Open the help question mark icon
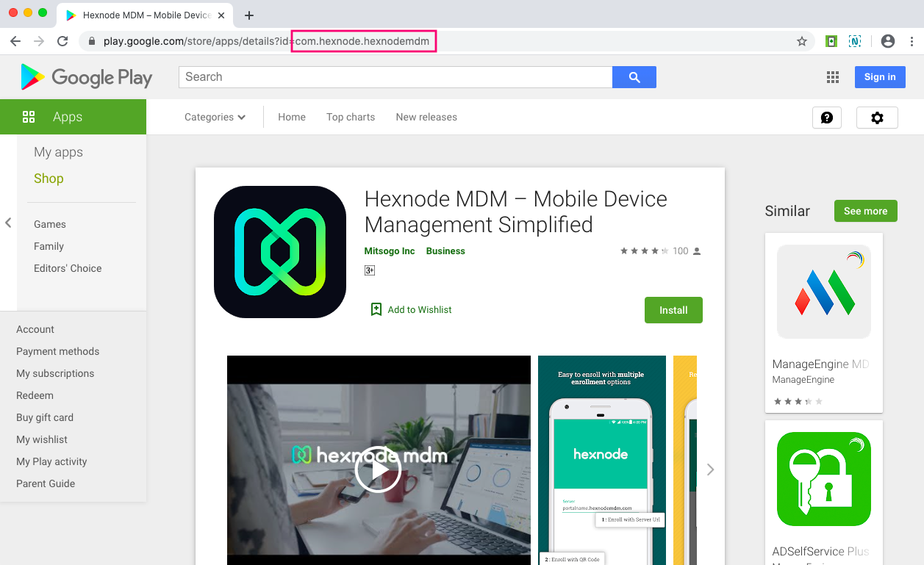 tap(827, 118)
